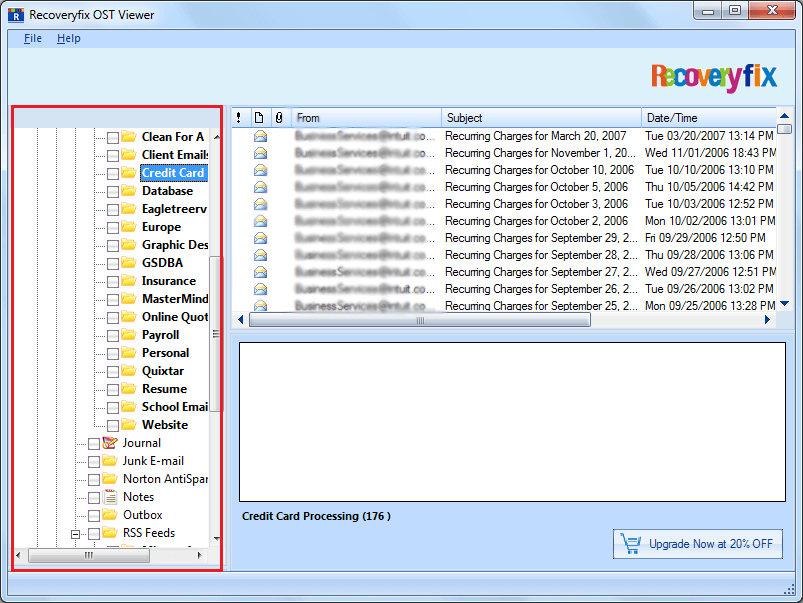The width and height of the screenshot is (803, 603).
Task: Select the Notes folder in tree
Action: tap(138, 496)
